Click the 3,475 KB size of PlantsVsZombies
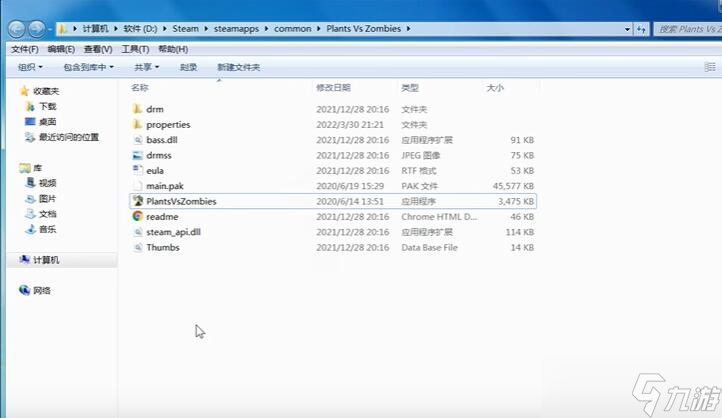Screen dimensions: 722x418 [x=516, y=201]
